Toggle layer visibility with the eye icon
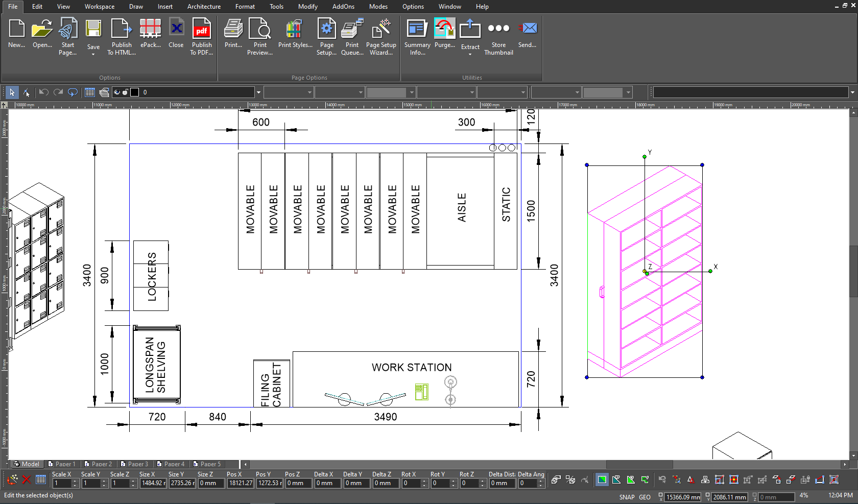858x504 pixels. pos(117,92)
